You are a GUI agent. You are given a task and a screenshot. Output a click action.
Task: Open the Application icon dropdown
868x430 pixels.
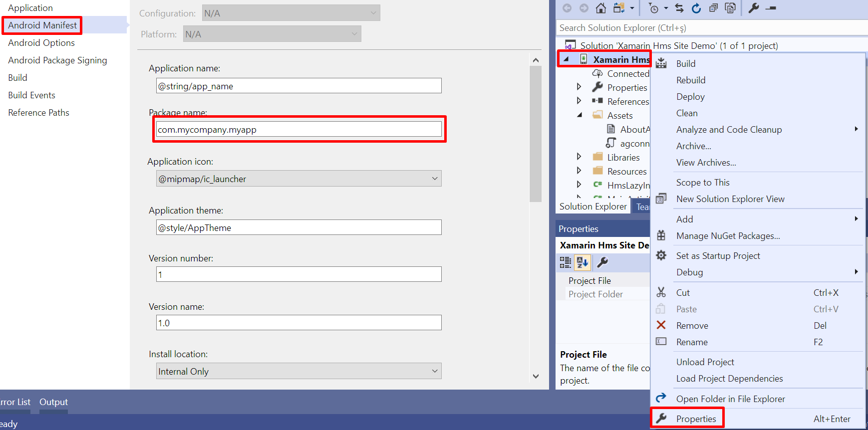pos(434,179)
